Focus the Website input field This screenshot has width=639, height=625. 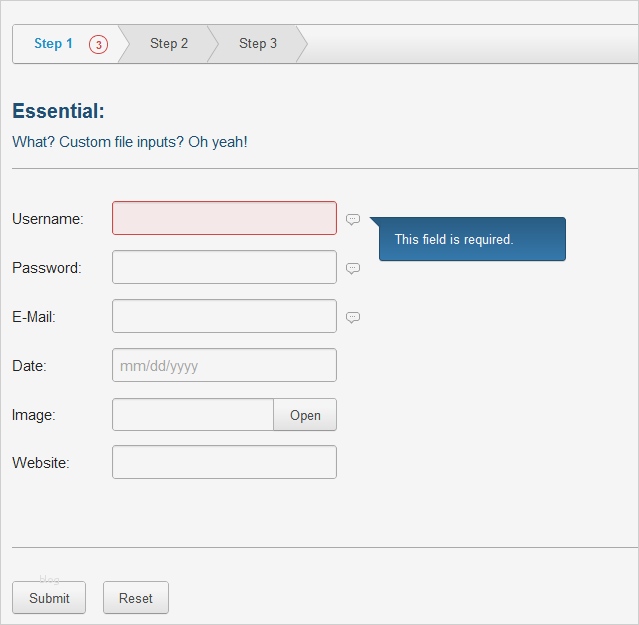224,462
